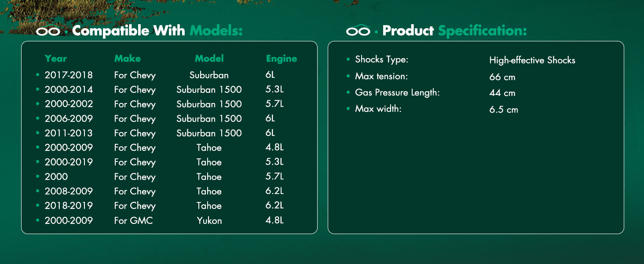Click the 2006-2009 year entry
Image resolution: width=644 pixels, height=264 pixels.
(x=69, y=119)
